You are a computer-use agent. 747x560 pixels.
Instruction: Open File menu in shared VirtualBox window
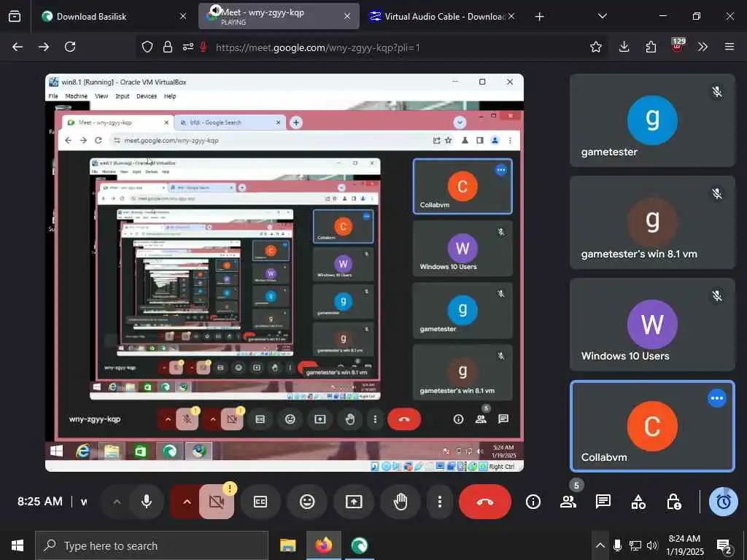(53, 96)
